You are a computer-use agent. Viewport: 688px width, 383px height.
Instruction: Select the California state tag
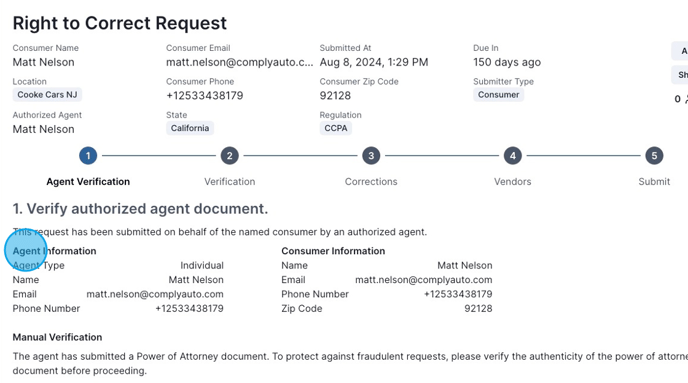coord(190,128)
